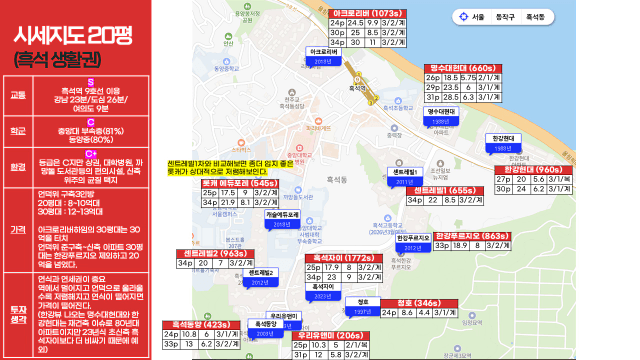640x360 pixels.
Task: Click the 흑석자이 (1772s) red table header
Action: point(344,258)
